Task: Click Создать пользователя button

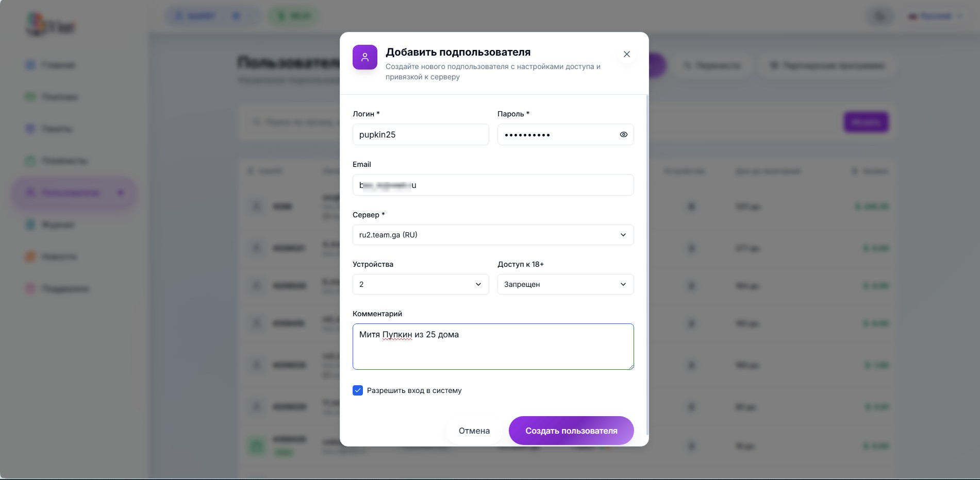Action: point(571,431)
